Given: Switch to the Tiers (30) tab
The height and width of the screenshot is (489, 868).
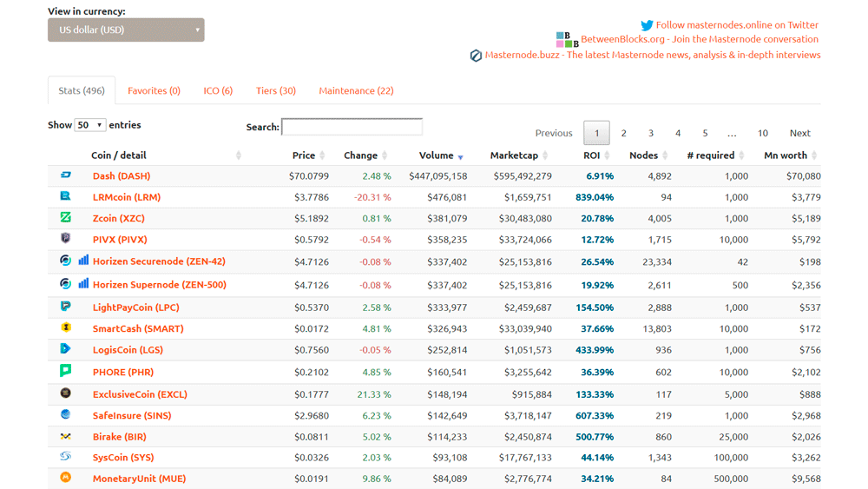Looking at the screenshot, I should [276, 91].
